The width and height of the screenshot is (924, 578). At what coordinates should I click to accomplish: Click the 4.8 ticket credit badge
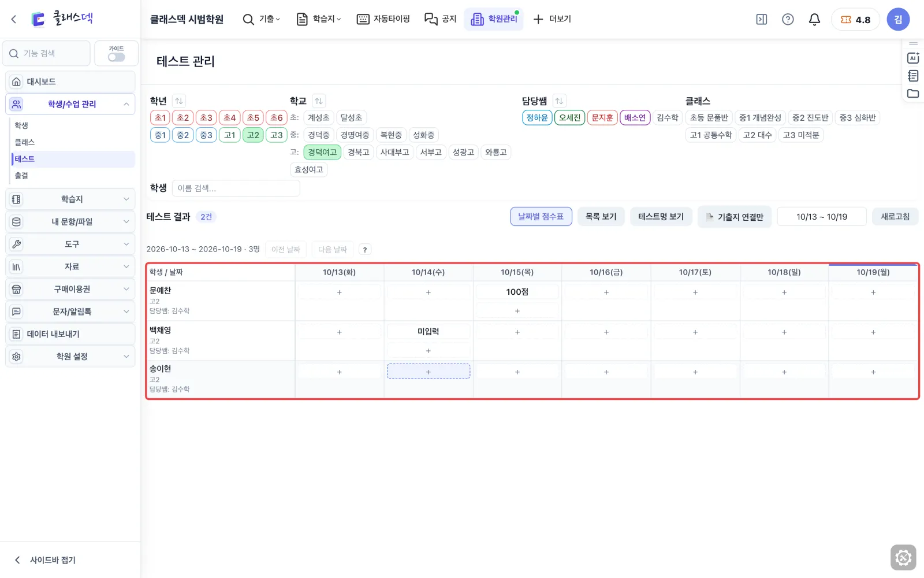click(x=855, y=19)
